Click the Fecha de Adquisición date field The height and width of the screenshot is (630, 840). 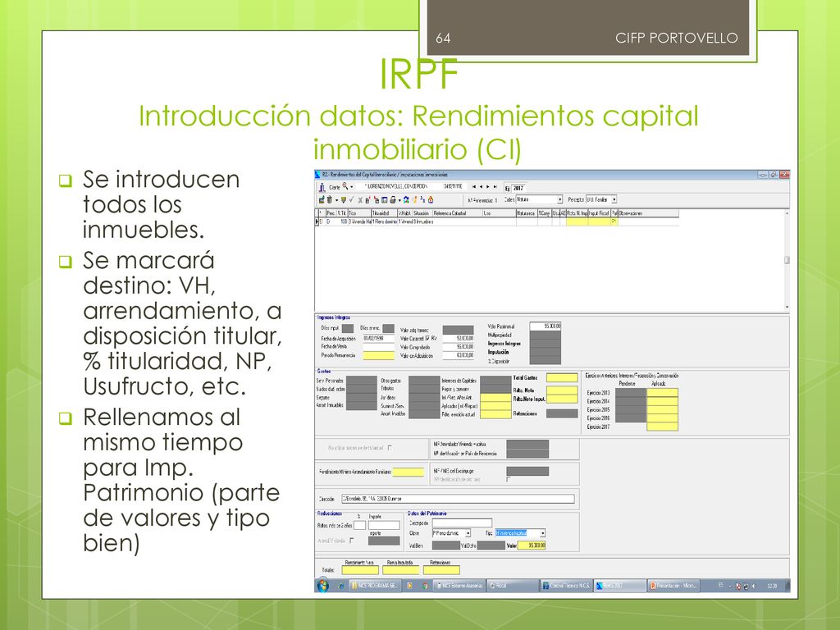378,338
